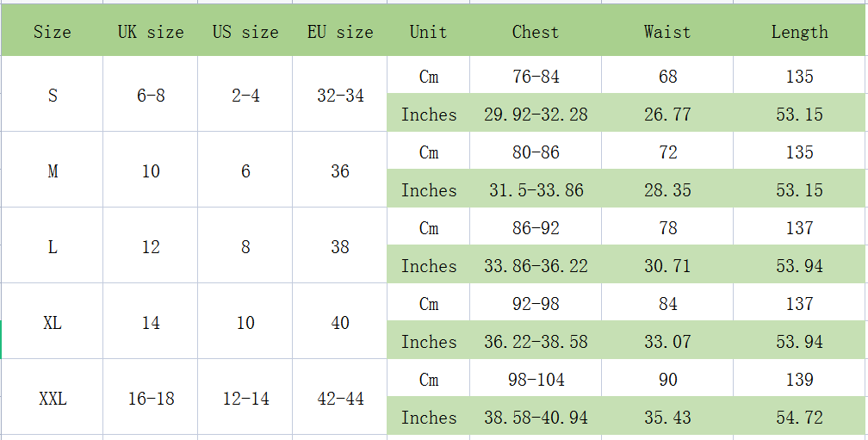This screenshot has height=440, width=868.
Task: Click the EU size 32-34 cell
Action: (x=340, y=96)
